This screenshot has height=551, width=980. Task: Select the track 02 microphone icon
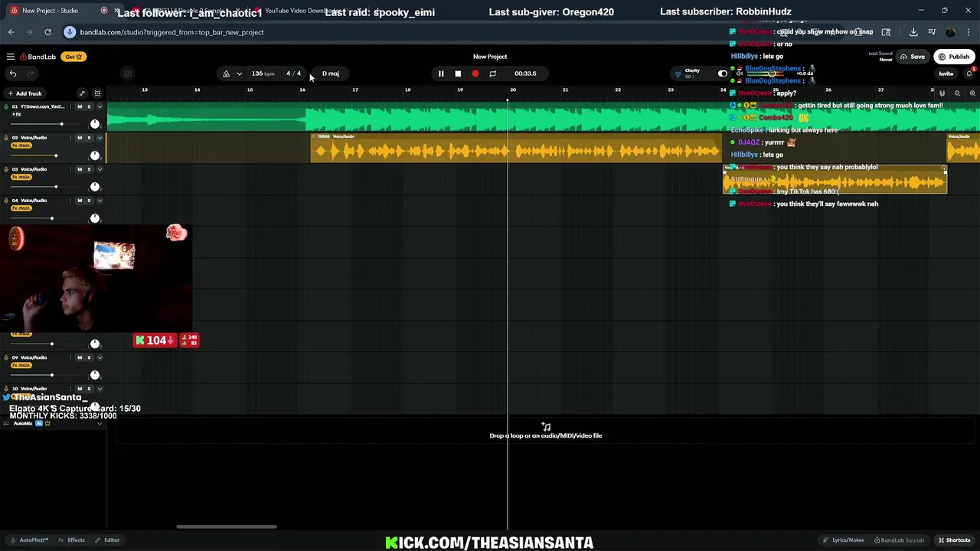(5, 138)
